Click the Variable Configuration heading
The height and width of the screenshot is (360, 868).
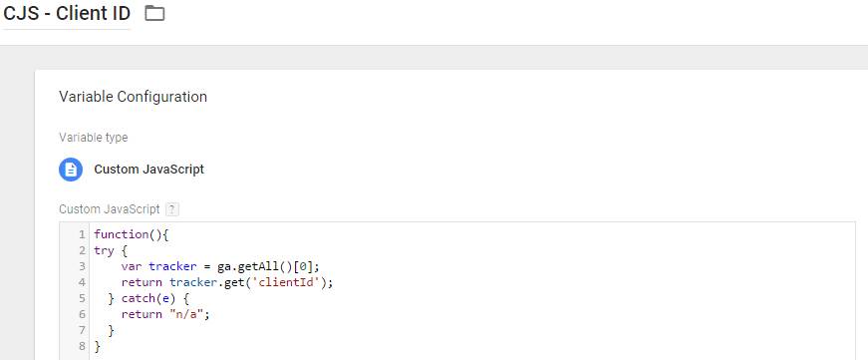coord(133,97)
